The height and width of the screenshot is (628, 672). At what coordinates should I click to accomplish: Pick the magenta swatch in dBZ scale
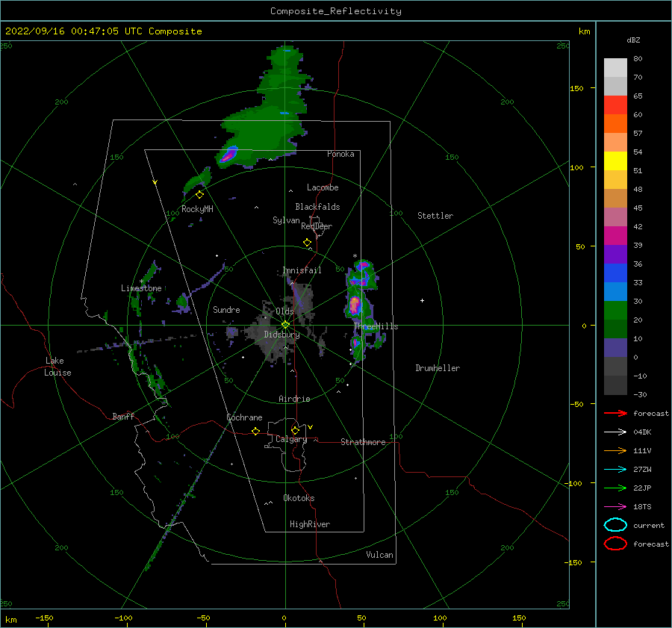(615, 235)
